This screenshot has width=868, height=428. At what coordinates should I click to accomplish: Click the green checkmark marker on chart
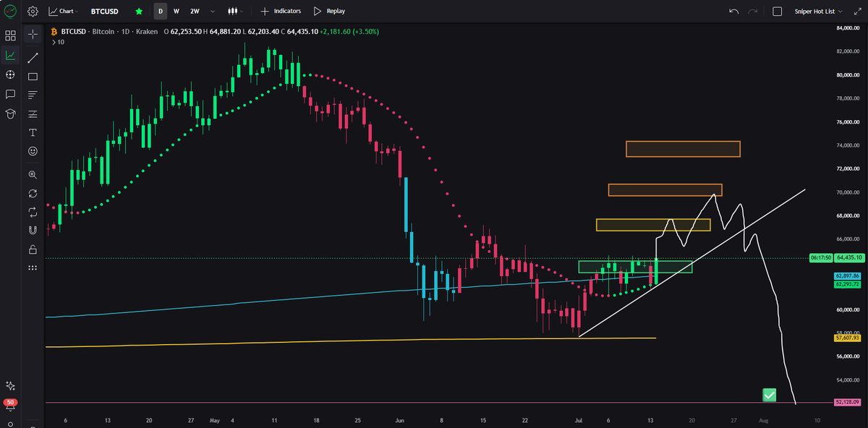770,395
